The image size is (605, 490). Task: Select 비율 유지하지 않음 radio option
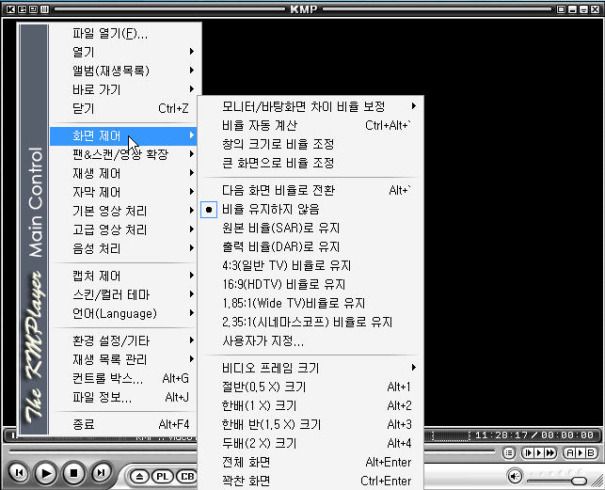(x=311, y=209)
